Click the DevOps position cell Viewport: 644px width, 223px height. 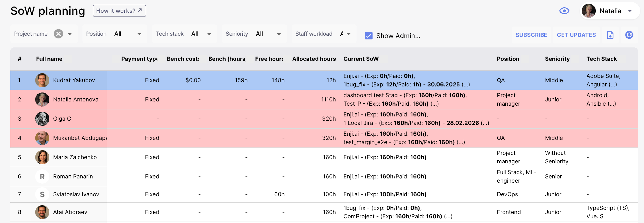pos(507,194)
